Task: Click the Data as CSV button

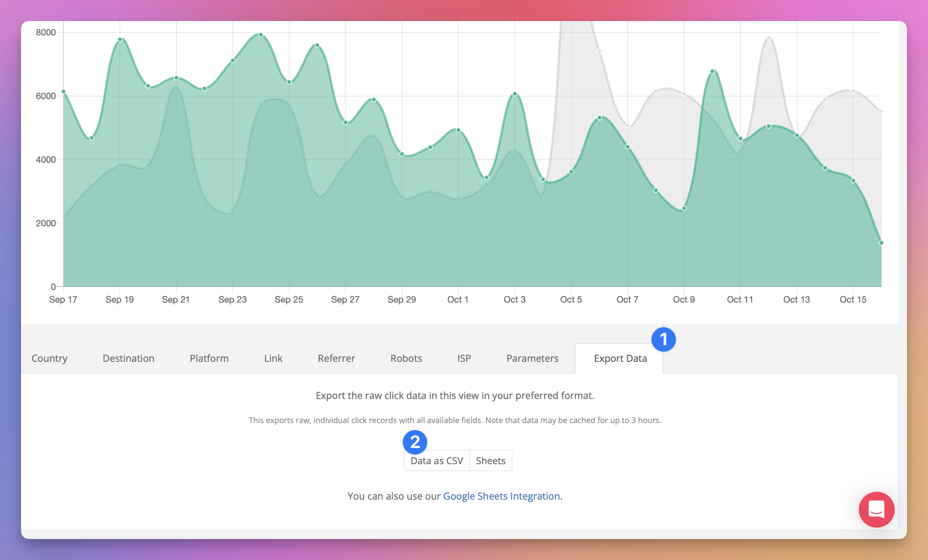Action: [x=436, y=461]
